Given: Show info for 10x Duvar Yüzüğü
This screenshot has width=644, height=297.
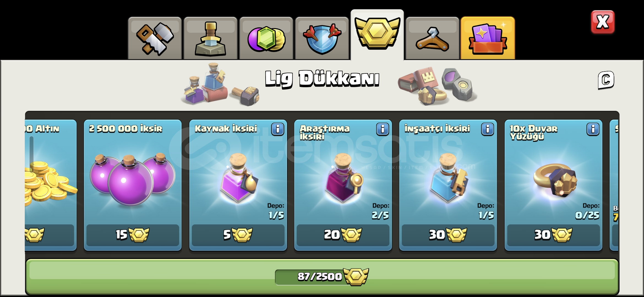Looking at the screenshot, I should (593, 129).
